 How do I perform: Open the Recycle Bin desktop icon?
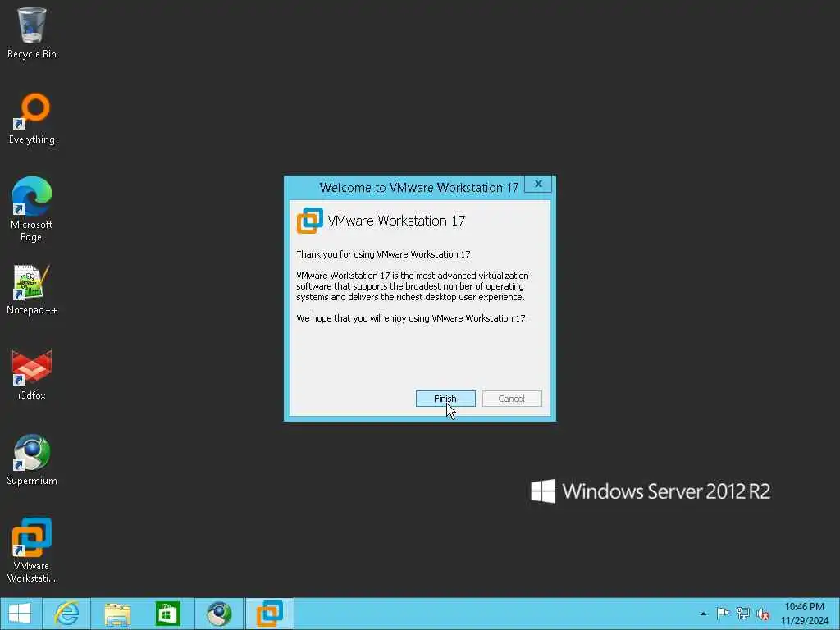click(x=32, y=33)
